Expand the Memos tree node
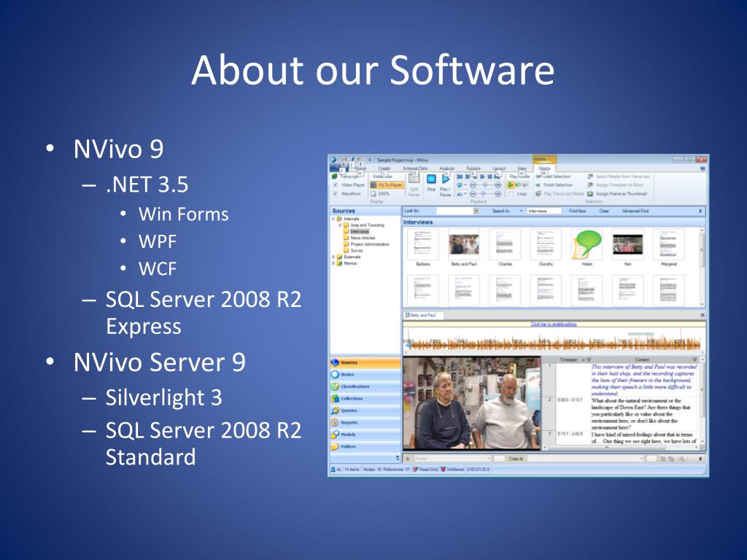This screenshot has height=560, width=747. pos(333,263)
